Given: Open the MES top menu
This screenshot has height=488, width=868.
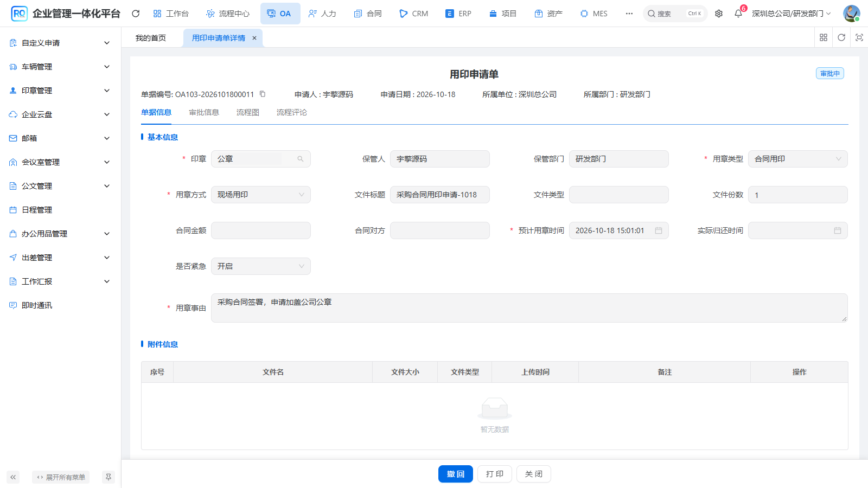Looking at the screenshot, I should tap(594, 14).
